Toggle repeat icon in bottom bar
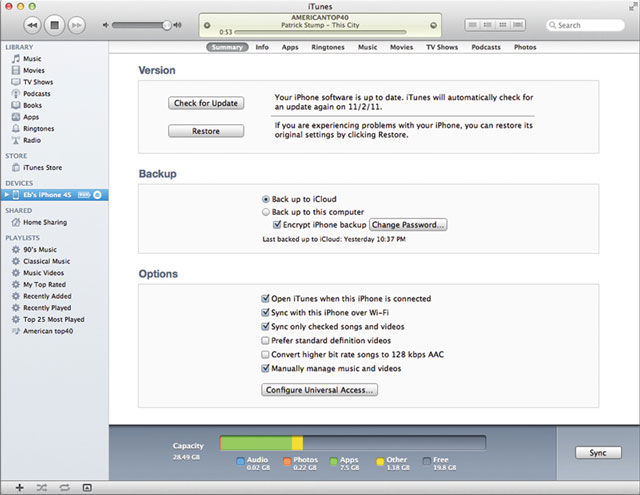640x495 pixels. 64,487
